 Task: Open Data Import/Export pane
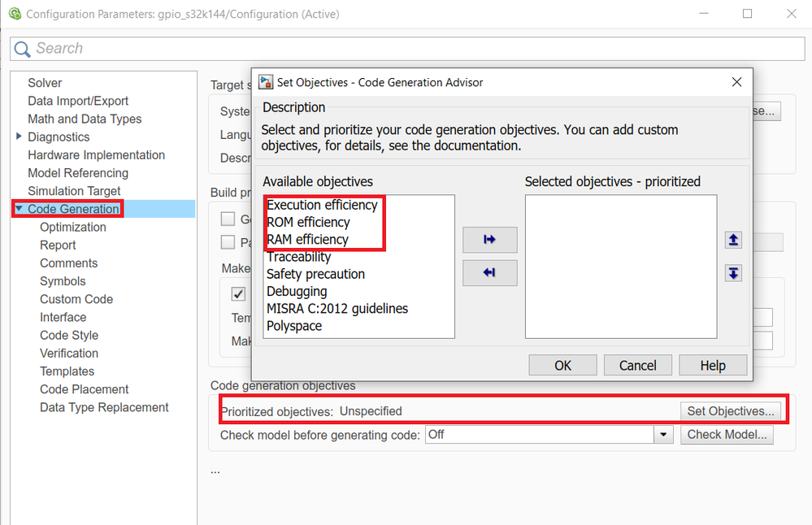coord(78,101)
